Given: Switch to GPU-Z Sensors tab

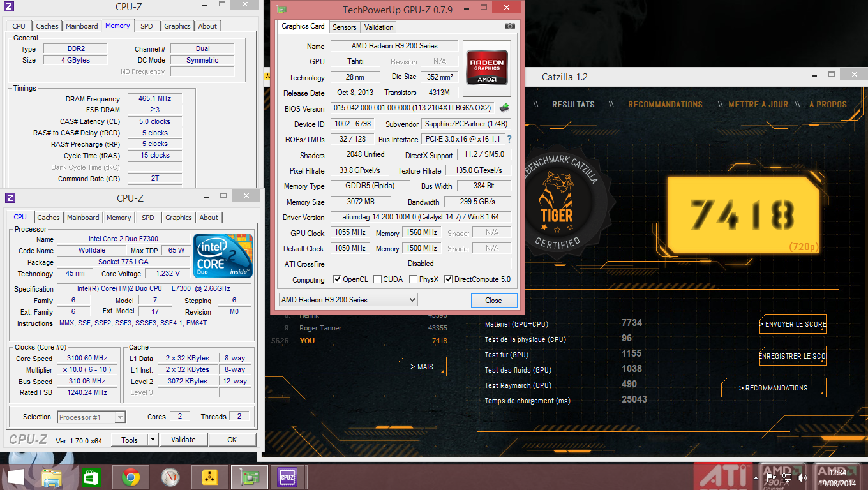Looking at the screenshot, I should pyautogui.click(x=344, y=27).
